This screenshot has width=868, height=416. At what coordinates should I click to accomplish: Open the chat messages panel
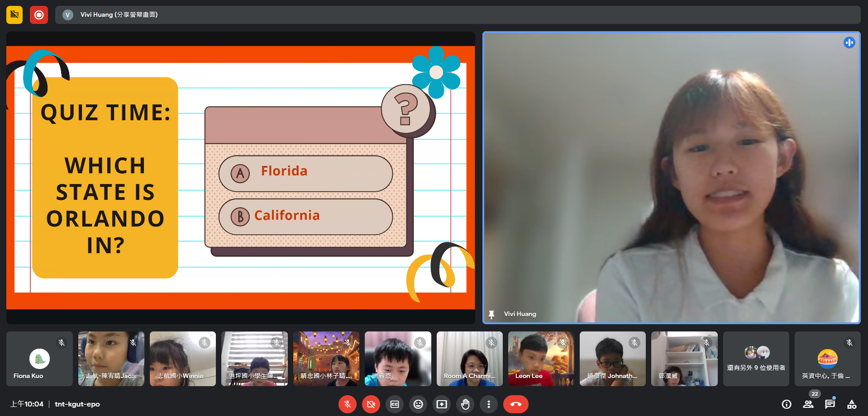830,404
